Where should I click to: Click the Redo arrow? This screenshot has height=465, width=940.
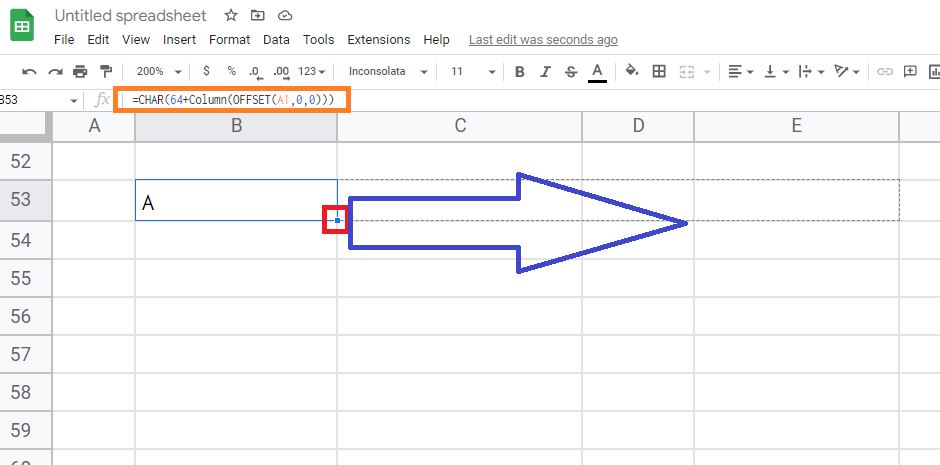55,72
